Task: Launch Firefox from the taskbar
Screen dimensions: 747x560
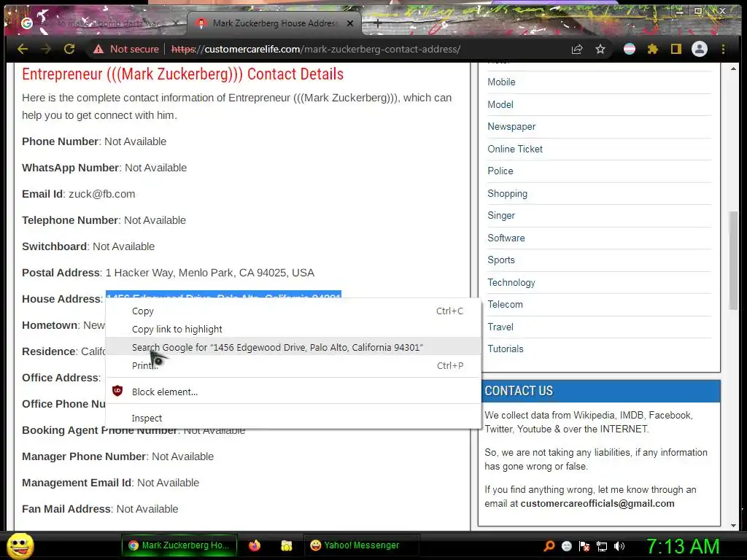Action: click(255, 545)
